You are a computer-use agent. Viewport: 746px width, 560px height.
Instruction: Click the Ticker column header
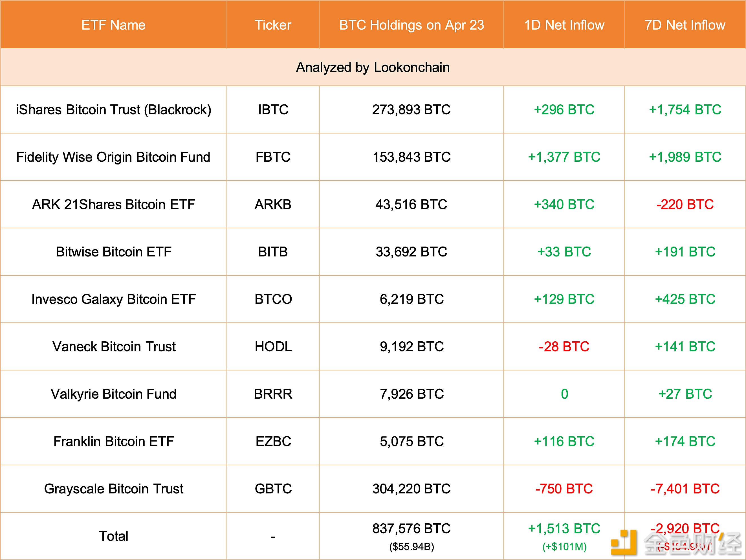[x=273, y=25]
